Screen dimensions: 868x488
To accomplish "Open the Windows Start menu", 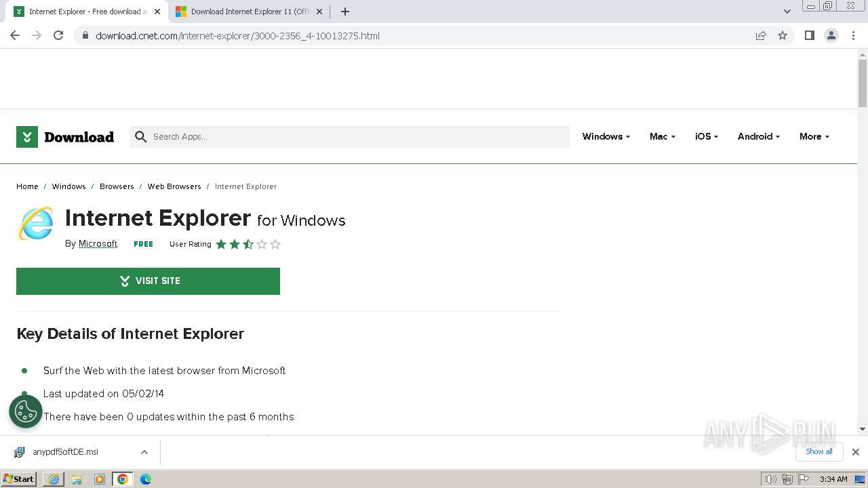I will 19,479.
